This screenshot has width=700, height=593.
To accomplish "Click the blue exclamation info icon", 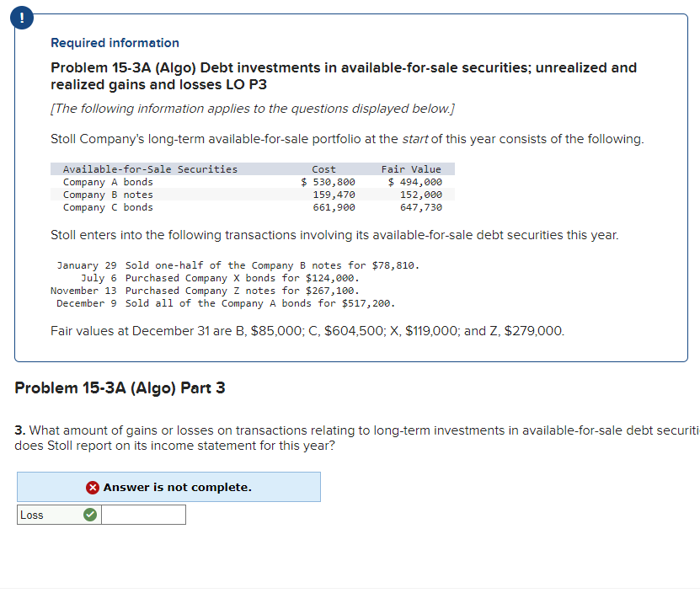I will tap(21, 18).
